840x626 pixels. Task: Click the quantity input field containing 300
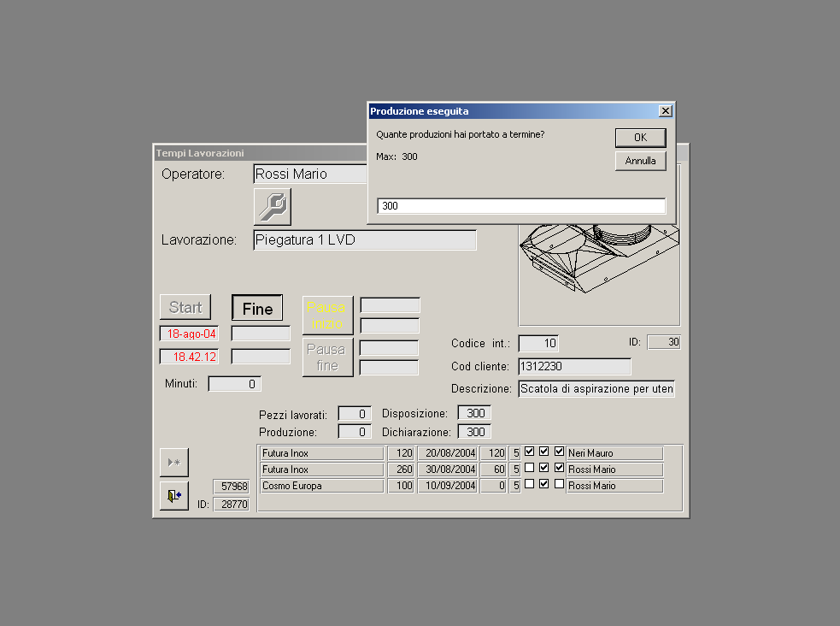point(521,206)
